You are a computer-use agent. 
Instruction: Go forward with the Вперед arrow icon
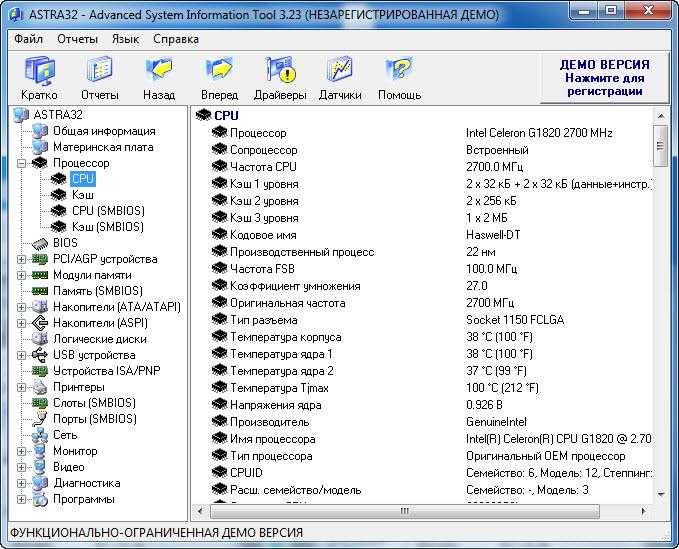[x=220, y=70]
